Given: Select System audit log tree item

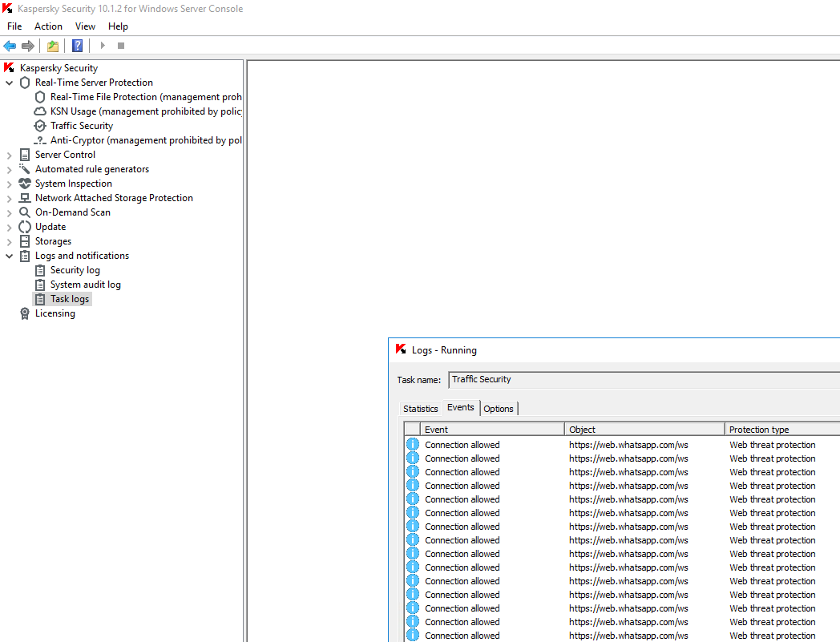Looking at the screenshot, I should (86, 285).
